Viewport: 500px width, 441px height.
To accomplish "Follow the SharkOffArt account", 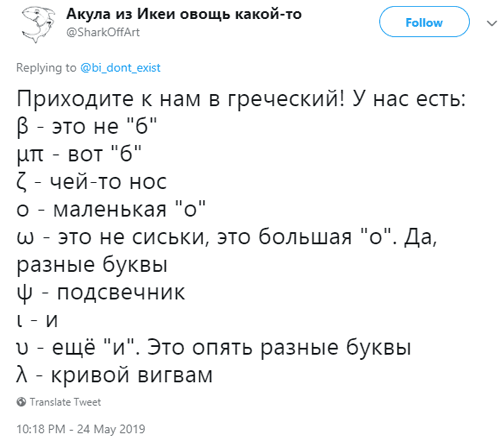I will (x=424, y=22).
